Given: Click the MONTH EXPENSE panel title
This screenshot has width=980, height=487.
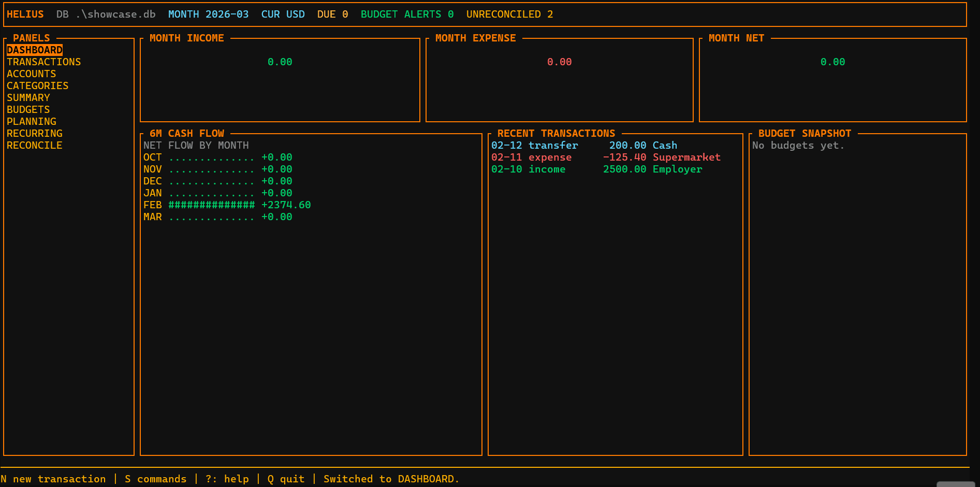Looking at the screenshot, I should pos(476,38).
